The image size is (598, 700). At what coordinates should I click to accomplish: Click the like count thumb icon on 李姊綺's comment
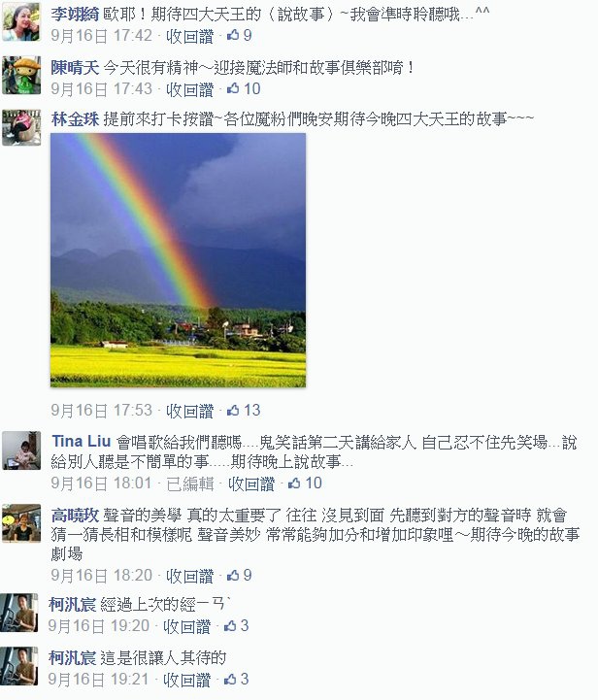click(233, 35)
